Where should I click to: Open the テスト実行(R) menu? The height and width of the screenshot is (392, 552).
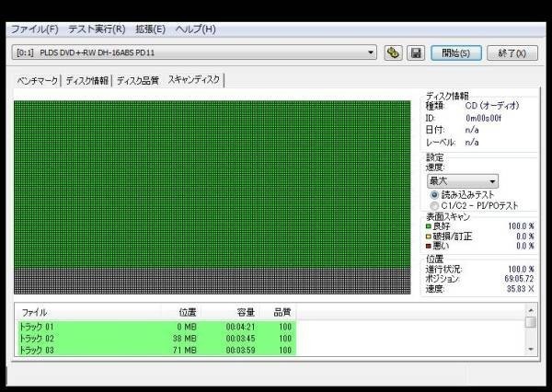click(97, 29)
